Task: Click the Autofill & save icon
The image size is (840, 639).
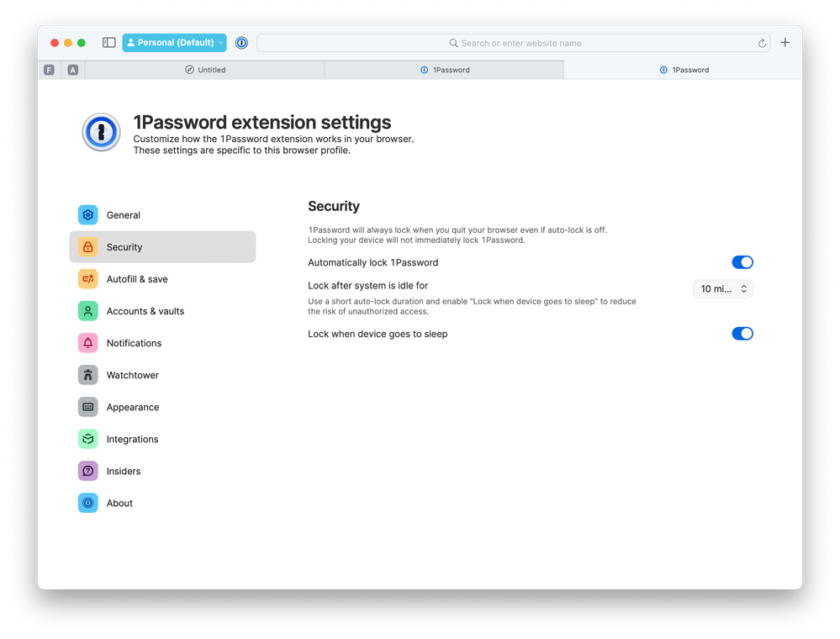Action: (87, 279)
